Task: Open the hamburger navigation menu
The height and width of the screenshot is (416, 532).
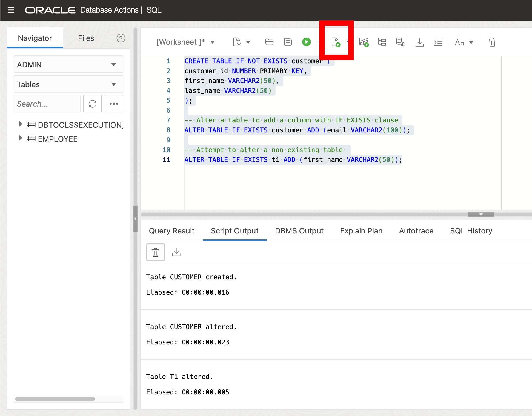Action: pyautogui.click(x=11, y=10)
